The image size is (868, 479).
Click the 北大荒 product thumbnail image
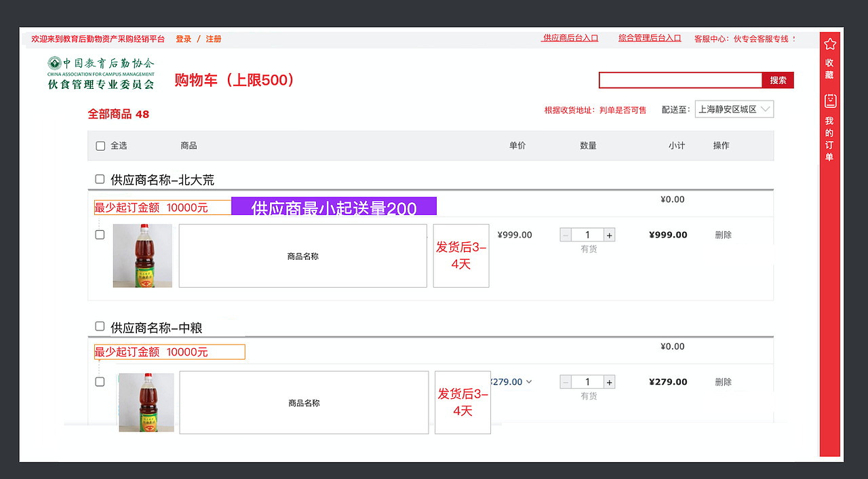(142, 256)
